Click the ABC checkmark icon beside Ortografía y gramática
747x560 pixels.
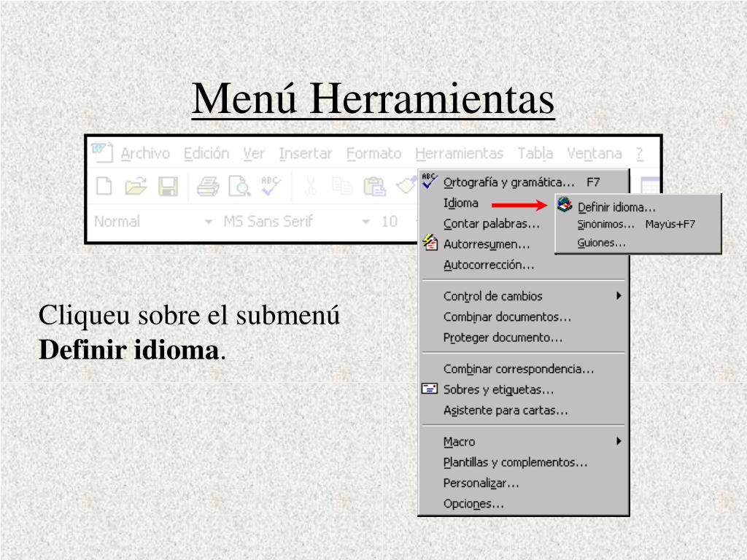429,181
